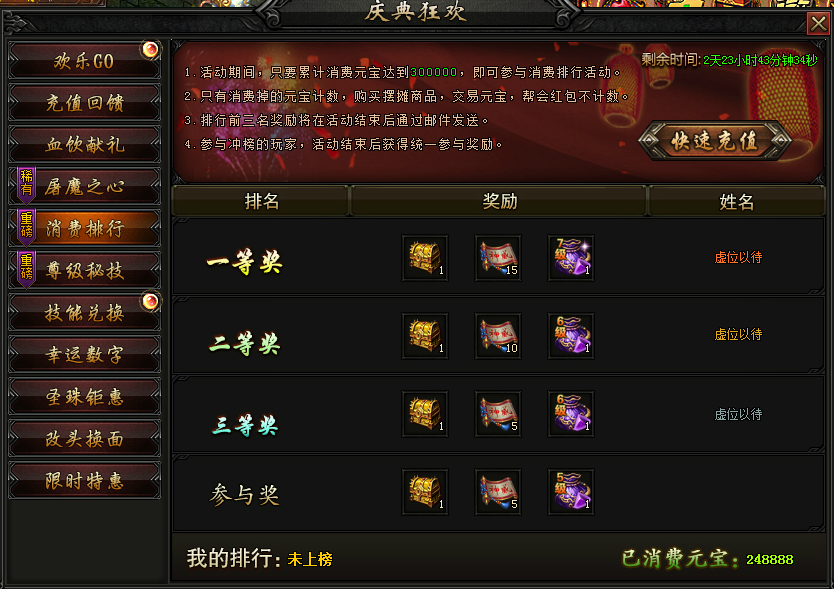Select the 屠魔之心 rare event tab

click(x=84, y=187)
